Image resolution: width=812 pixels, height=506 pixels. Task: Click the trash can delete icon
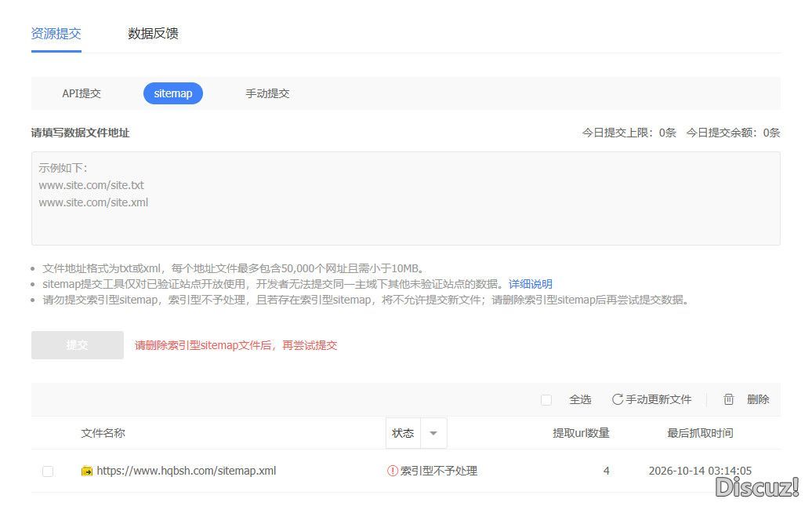(729, 399)
